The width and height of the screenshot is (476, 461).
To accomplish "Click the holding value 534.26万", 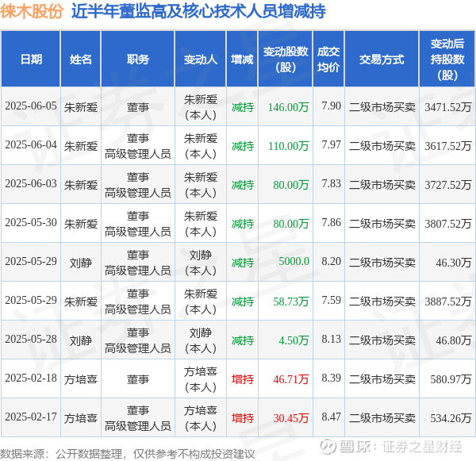I will pos(451,418).
